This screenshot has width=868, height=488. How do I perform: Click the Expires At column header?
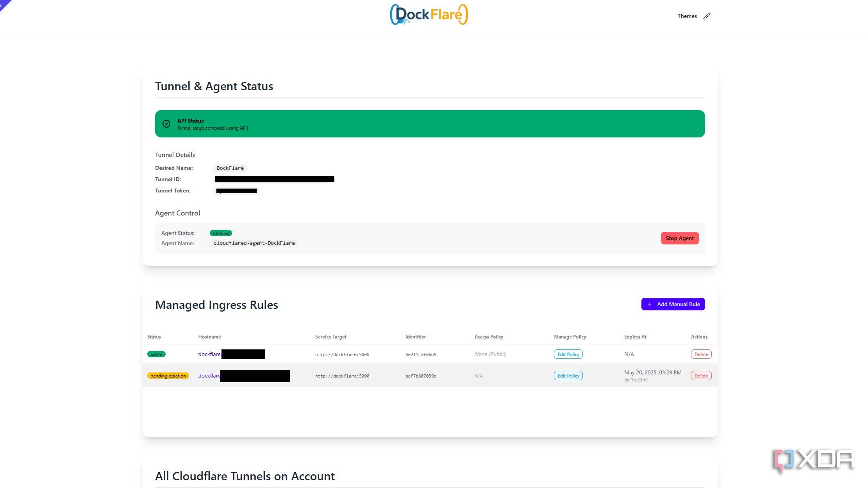(635, 337)
